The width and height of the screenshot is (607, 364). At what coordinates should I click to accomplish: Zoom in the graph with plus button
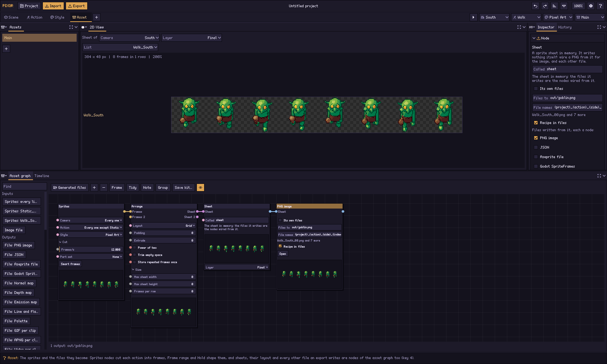click(x=94, y=188)
